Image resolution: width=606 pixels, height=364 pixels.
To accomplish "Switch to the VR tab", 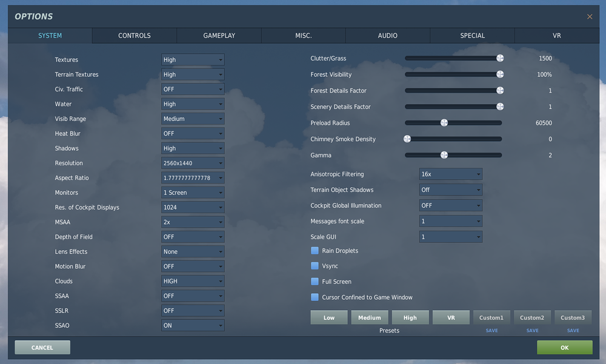I will 556,36.
